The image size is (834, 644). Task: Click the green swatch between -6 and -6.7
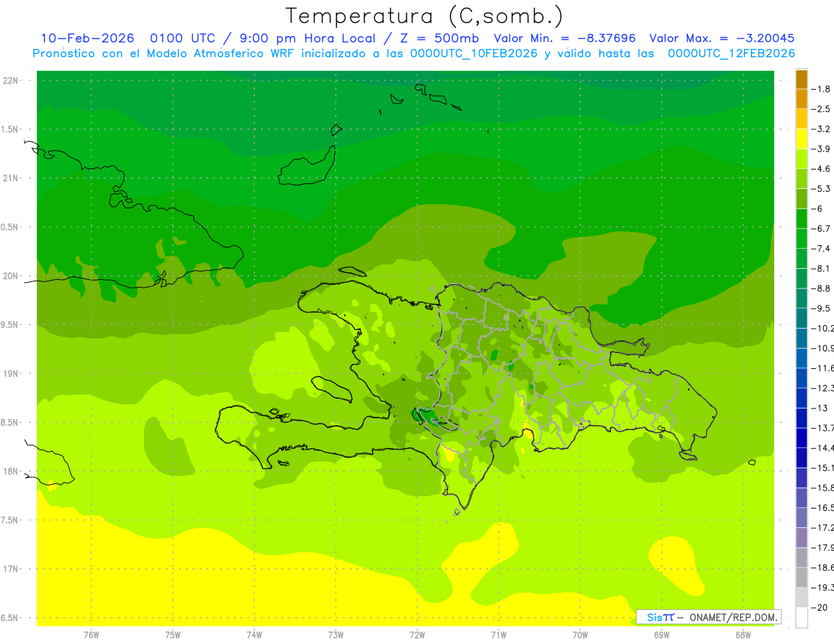point(801,219)
